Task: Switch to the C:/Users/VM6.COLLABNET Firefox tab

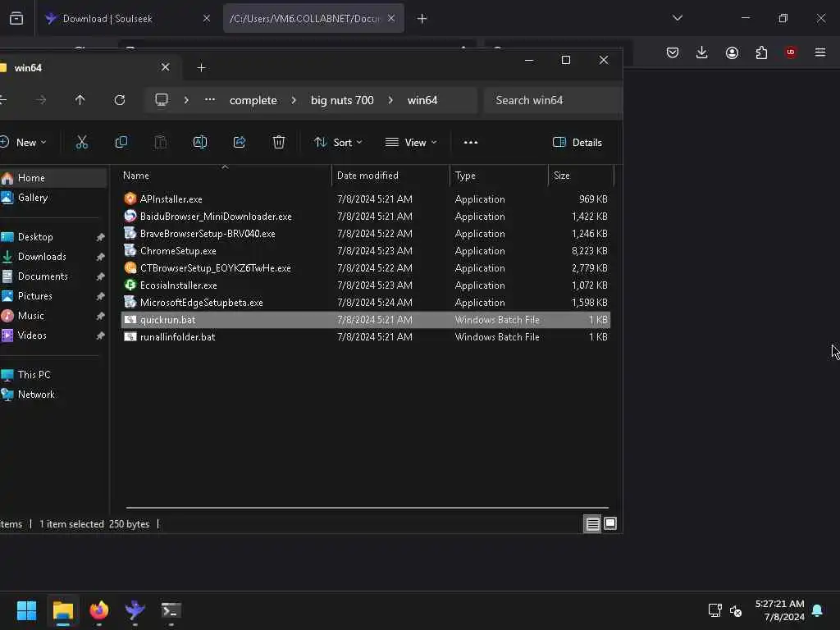Action: point(313,19)
